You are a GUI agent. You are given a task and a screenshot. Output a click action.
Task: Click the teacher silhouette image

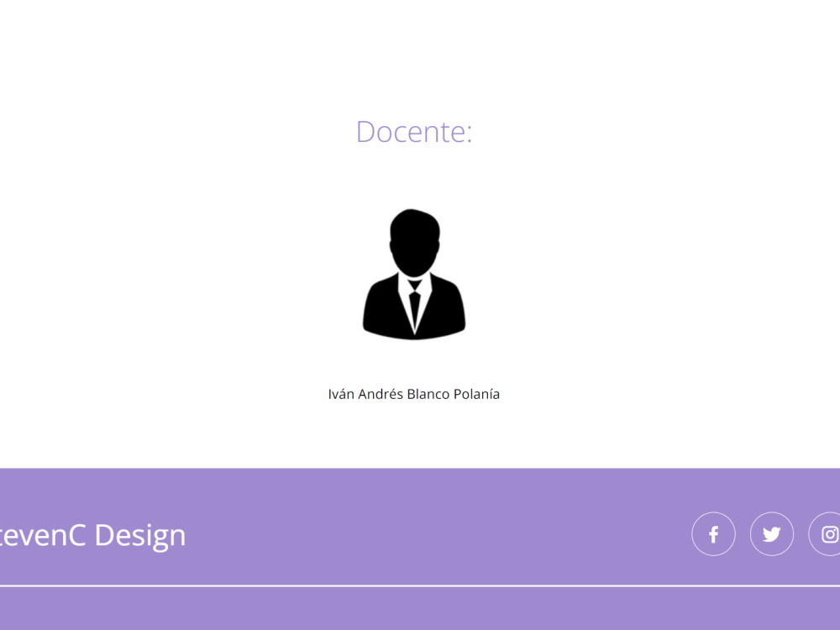pyautogui.click(x=414, y=275)
